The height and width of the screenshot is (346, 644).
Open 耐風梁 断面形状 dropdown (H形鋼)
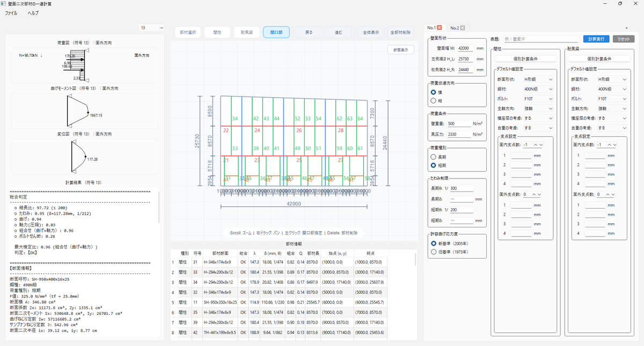(612, 79)
